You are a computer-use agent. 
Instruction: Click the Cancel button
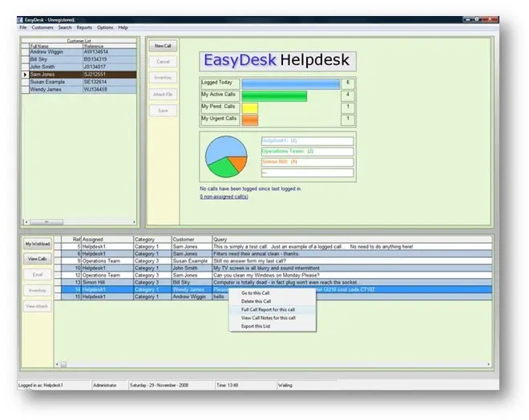(x=163, y=62)
